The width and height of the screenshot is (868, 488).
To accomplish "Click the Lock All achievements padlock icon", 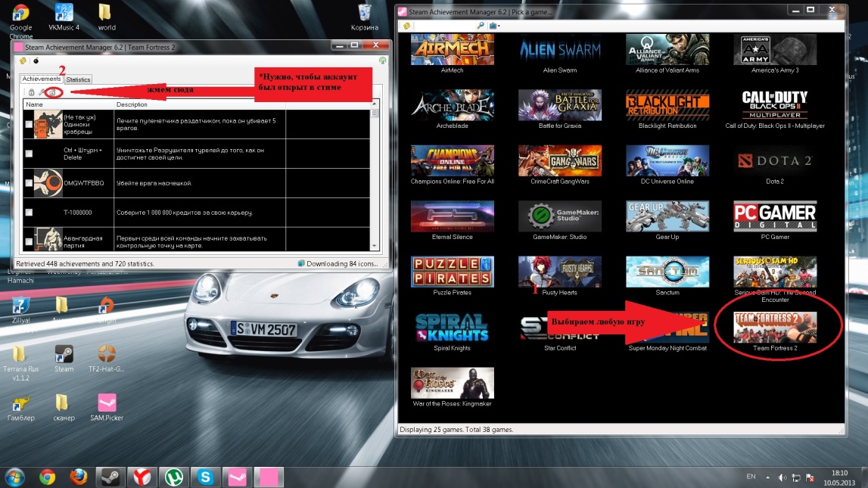I will tap(32, 92).
